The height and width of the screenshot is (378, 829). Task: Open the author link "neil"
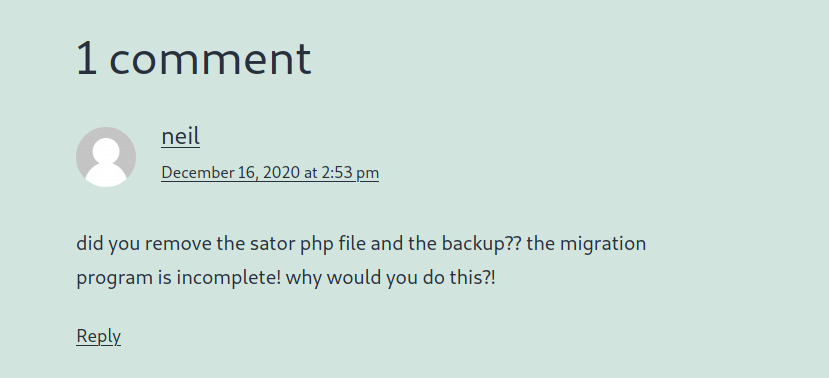[x=180, y=136]
